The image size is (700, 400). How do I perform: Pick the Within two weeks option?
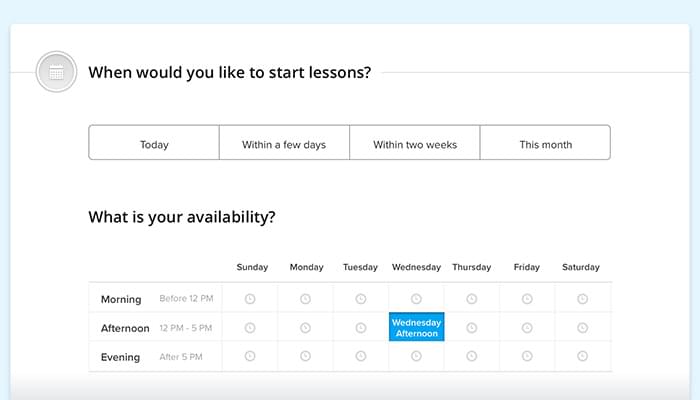[415, 144]
